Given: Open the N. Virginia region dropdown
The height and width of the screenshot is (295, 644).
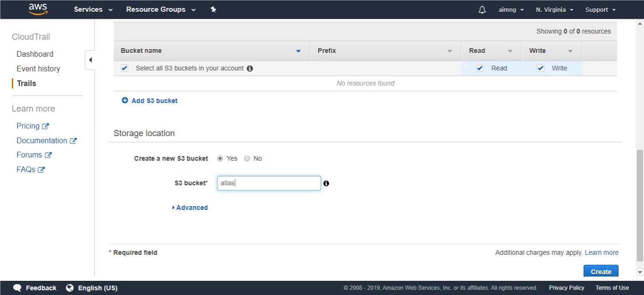Looking at the screenshot, I should (554, 9).
